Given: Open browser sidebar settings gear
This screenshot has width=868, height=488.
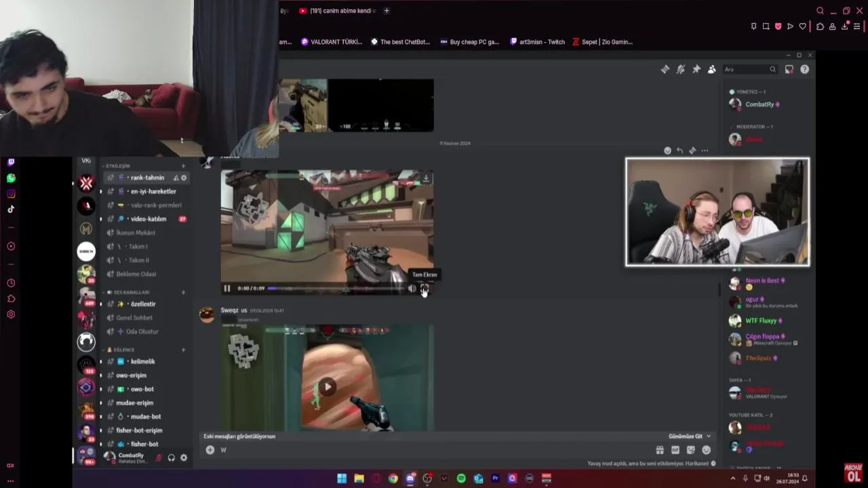Looking at the screenshot, I should pos(11,314).
